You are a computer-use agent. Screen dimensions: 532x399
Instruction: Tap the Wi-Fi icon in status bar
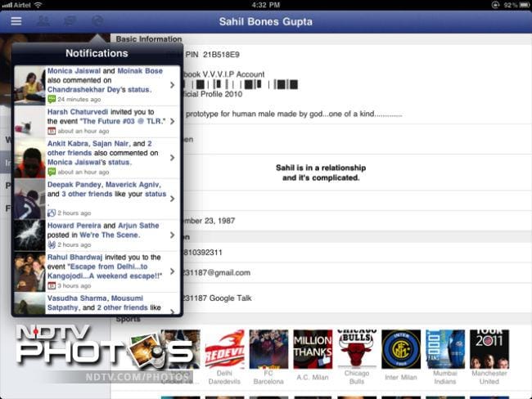(38, 5)
